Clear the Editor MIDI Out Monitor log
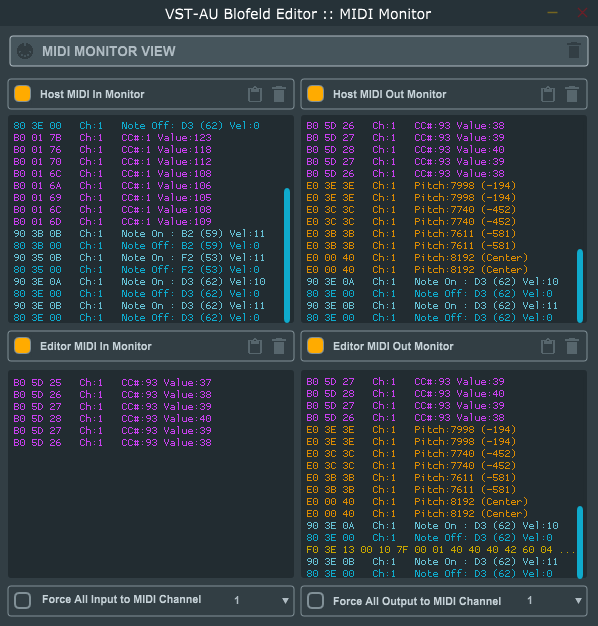The height and width of the screenshot is (626, 598). pyautogui.click(x=572, y=346)
